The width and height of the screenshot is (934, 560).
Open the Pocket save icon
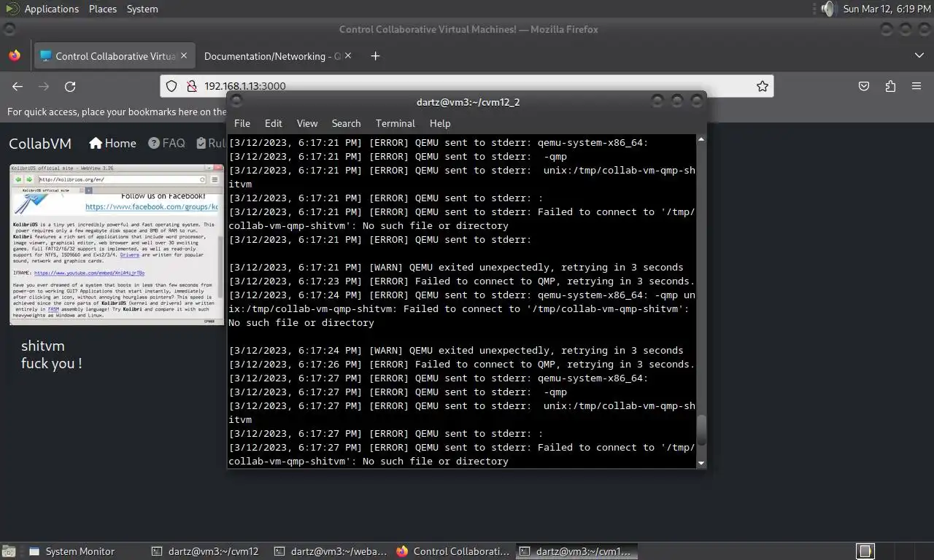[864, 86]
